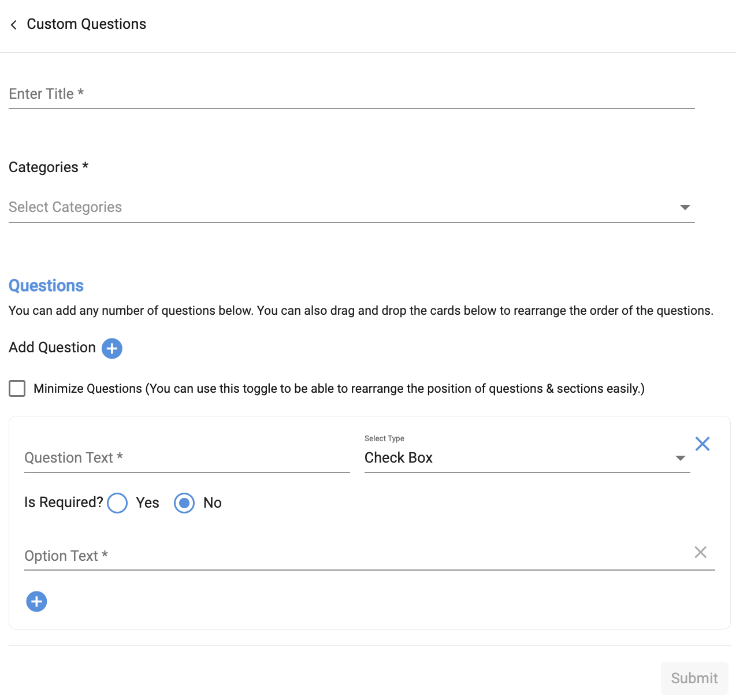The height and width of the screenshot is (700, 736).
Task: Focus the Enter Title field
Action: tap(351, 94)
